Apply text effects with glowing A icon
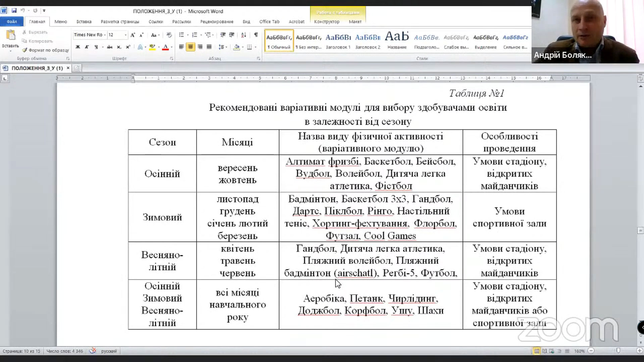 click(x=140, y=47)
